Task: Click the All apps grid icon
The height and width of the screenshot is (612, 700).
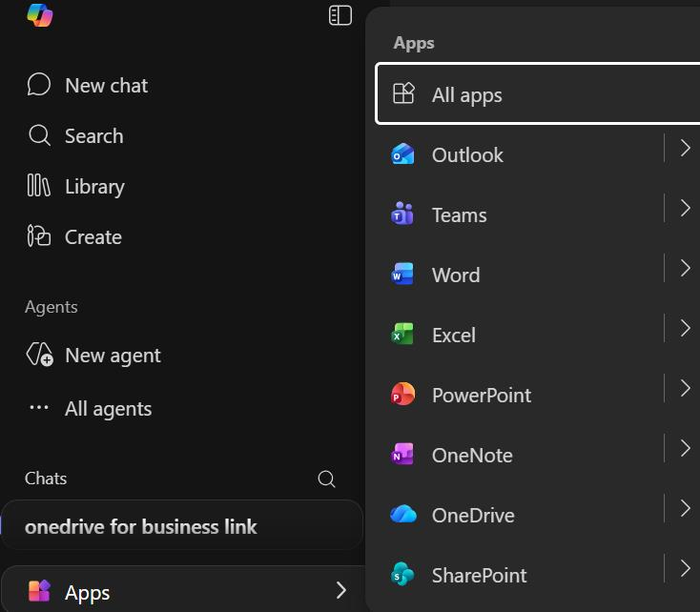Action: 403,93
